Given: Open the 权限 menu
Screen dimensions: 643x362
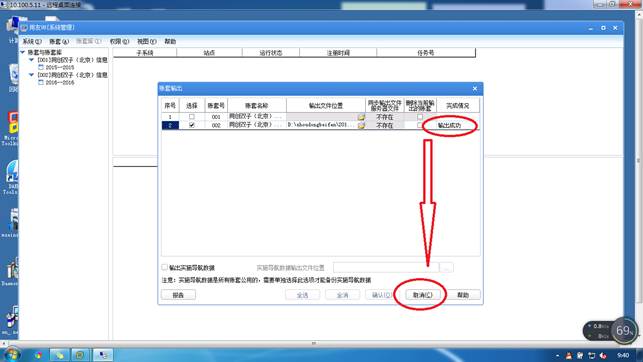Looking at the screenshot, I should pyautogui.click(x=119, y=41).
